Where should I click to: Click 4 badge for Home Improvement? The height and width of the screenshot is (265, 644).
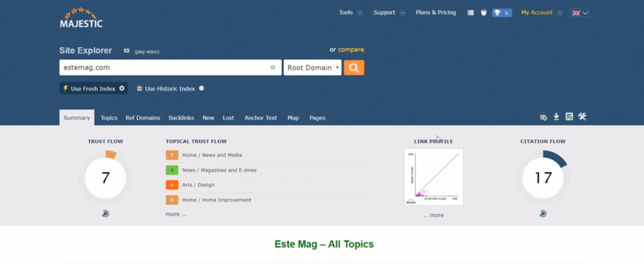172,200
